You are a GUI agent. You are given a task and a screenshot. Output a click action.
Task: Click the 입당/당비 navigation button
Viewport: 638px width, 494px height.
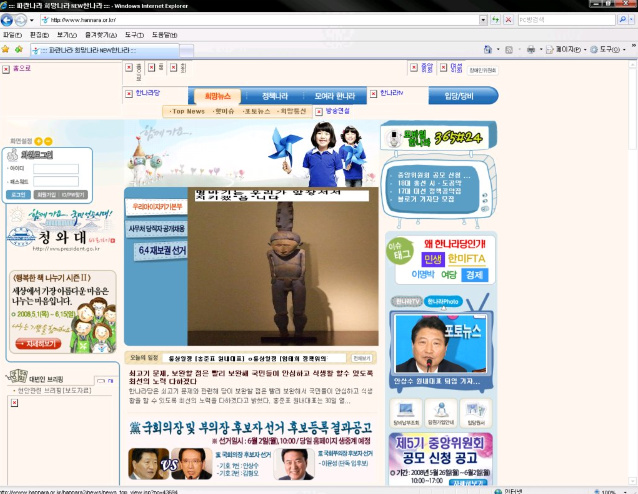pyautogui.click(x=459, y=96)
